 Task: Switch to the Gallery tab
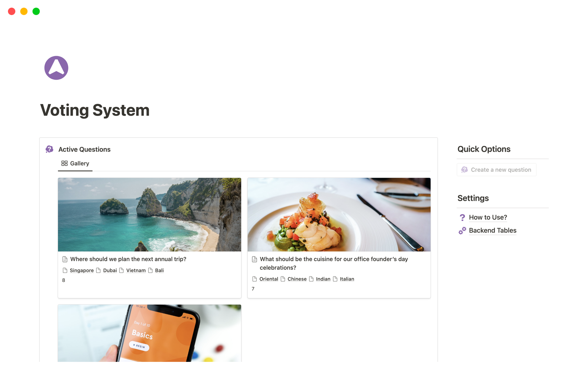click(75, 163)
